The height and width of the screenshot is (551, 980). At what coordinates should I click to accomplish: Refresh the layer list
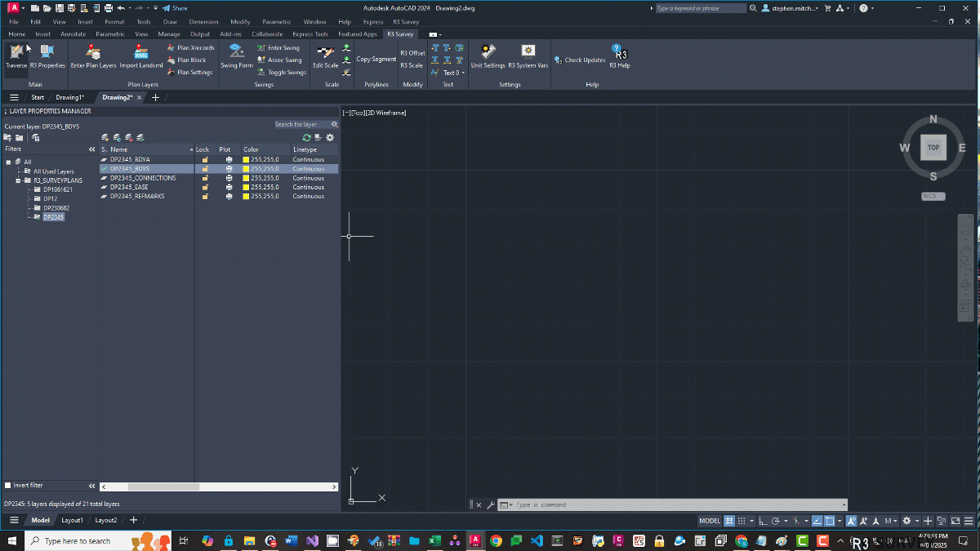tap(307, 138)
